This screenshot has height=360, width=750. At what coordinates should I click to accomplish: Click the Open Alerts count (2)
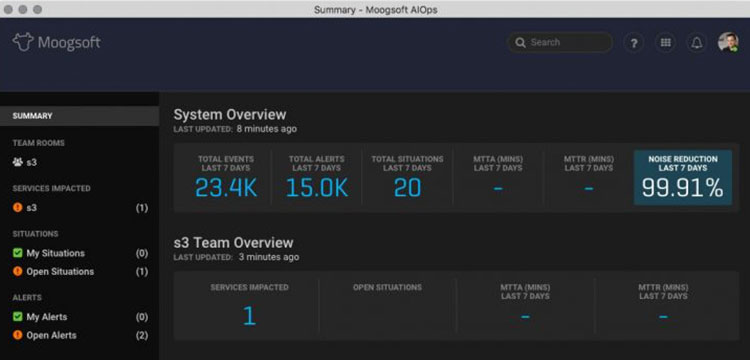[142, 335]
